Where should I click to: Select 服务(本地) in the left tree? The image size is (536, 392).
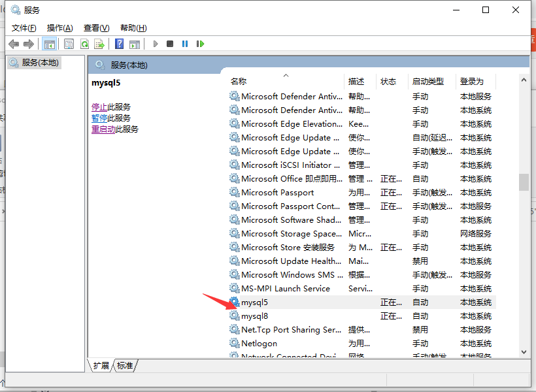[34, 63]
